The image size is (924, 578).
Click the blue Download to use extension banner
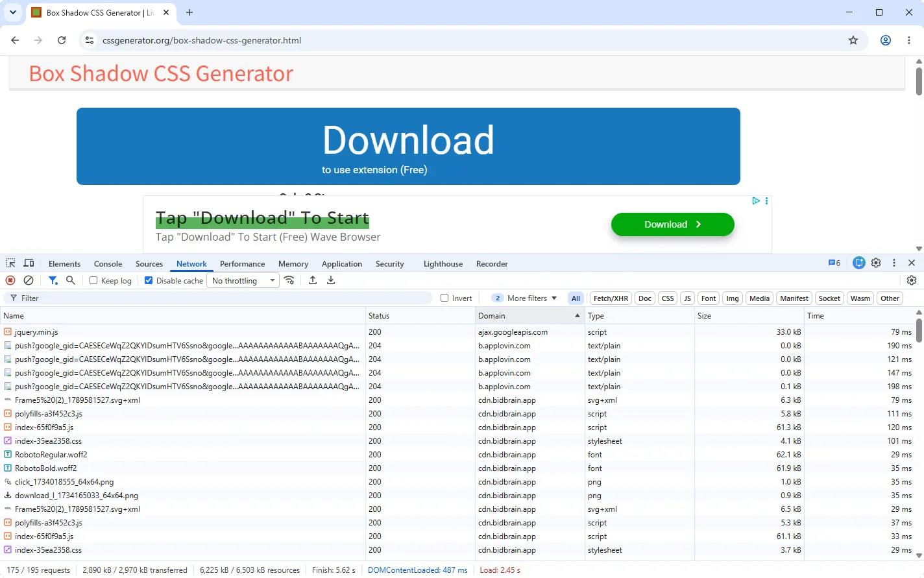tap(408, 146)
